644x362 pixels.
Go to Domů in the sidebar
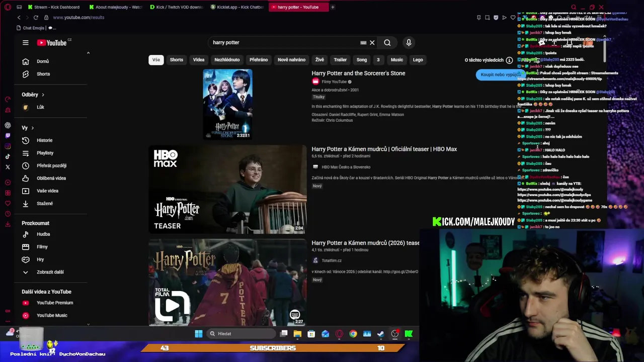click(x=42, y=61)
